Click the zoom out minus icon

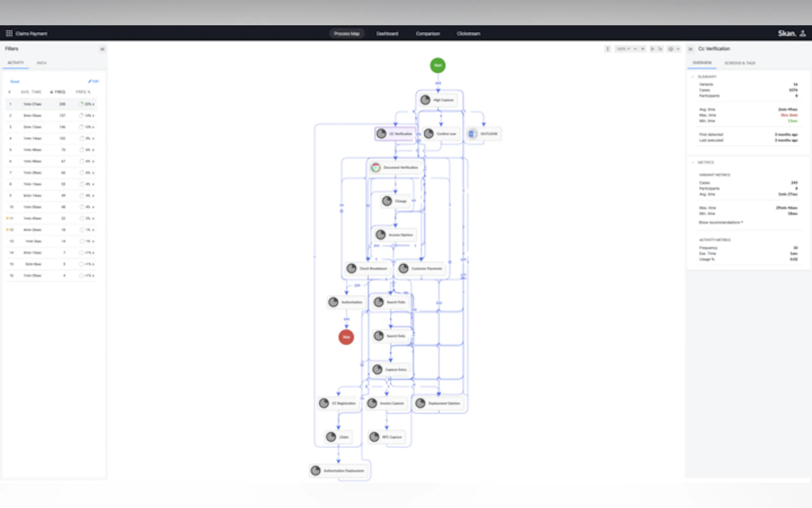point(635,49)
